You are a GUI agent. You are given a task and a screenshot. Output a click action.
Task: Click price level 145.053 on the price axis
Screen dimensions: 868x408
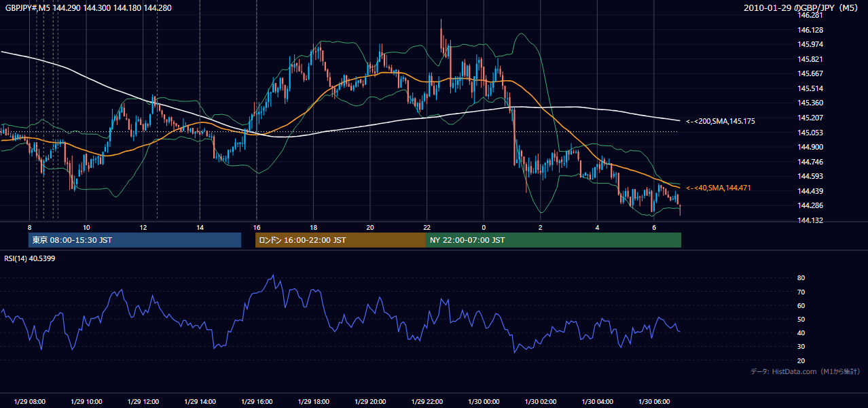tap(810, 133)
